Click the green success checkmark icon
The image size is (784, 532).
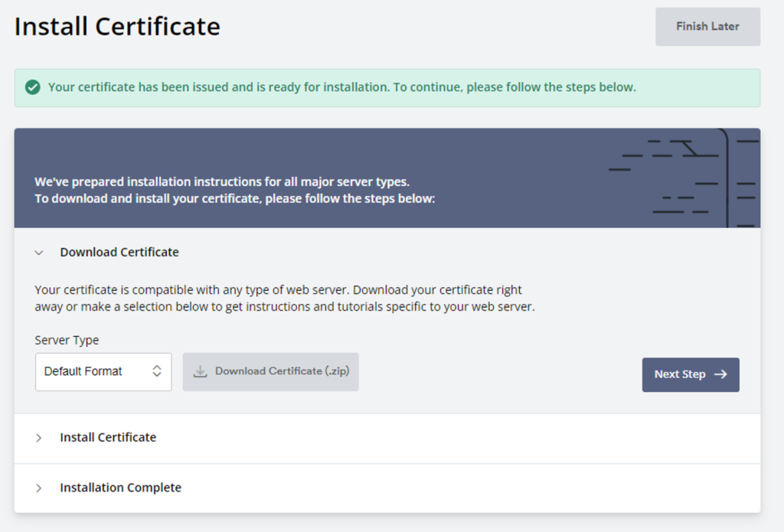[x=32, y=87]
